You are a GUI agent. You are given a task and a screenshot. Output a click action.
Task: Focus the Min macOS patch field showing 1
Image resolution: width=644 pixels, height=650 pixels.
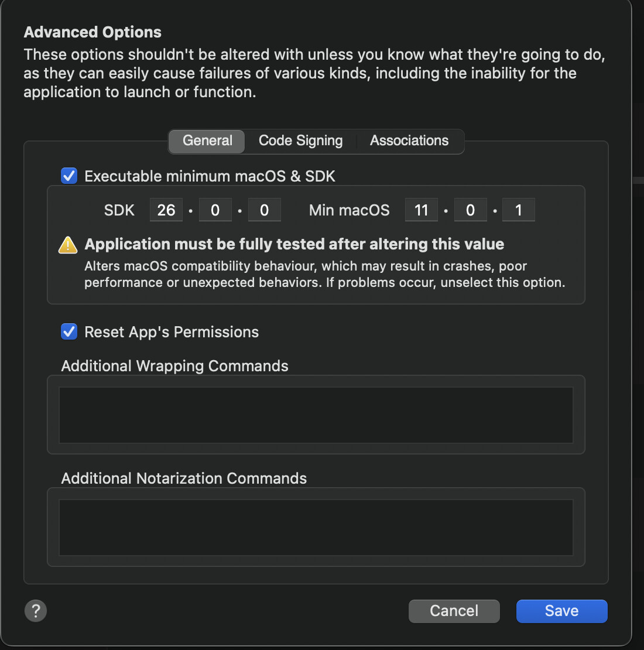coord(519,210)
